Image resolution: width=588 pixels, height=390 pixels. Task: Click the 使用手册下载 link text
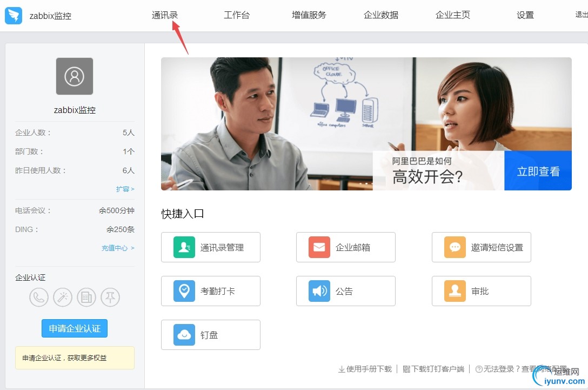click(369, 369)
